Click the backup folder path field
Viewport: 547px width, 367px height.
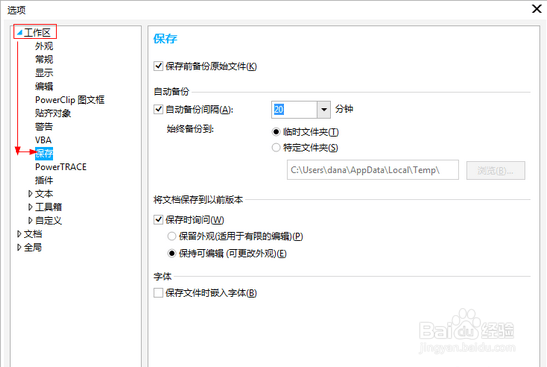pos(373,170)
